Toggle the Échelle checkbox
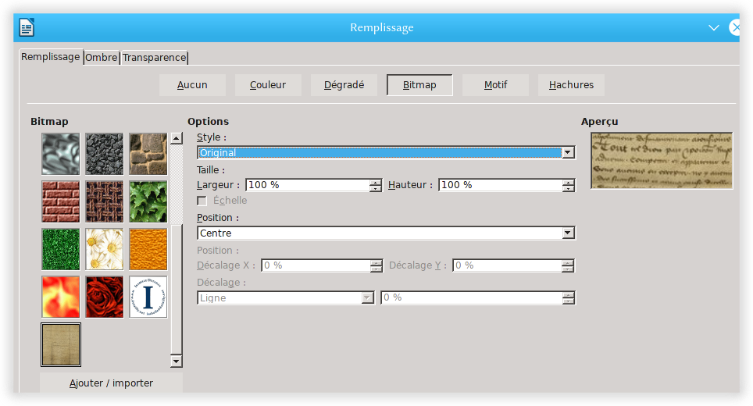Screen dimensions: 753x406 (x=203, y=200)
